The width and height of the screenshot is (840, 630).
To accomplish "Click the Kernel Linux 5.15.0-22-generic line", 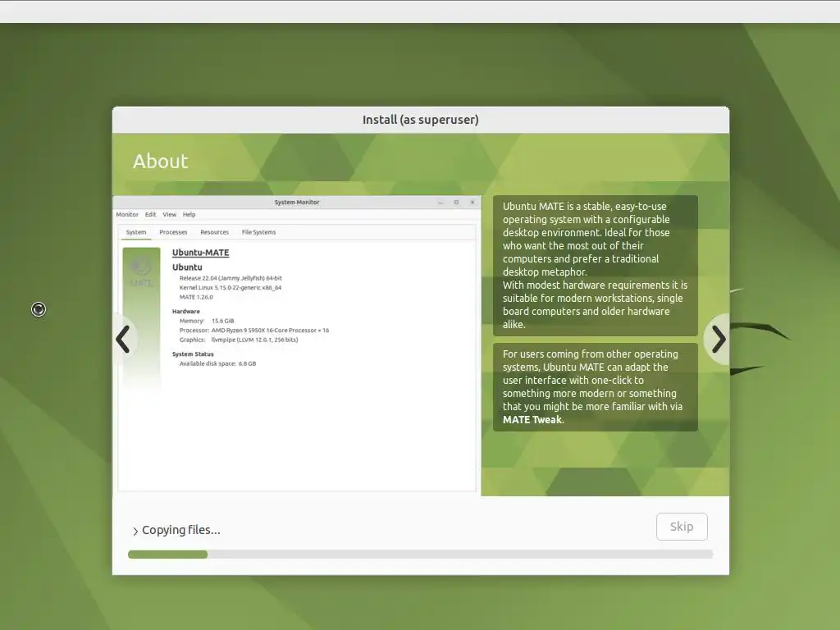I will point(231,288).
